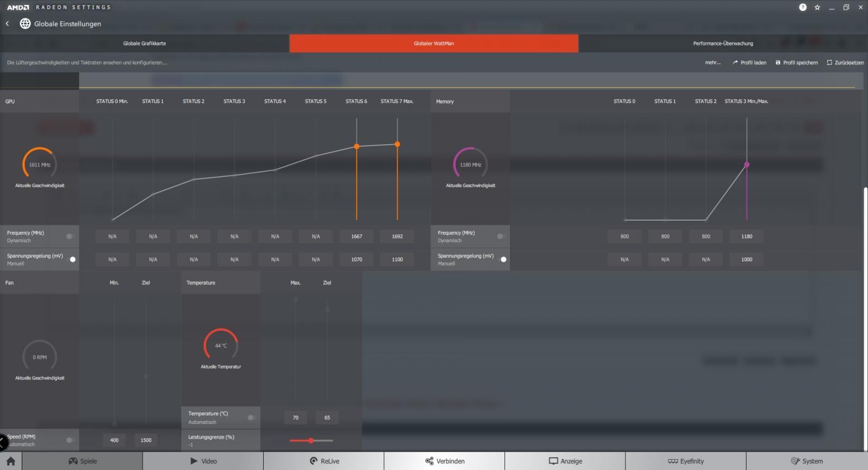
Task: Toggle GPU Frequency (MHz) dynamic switch
Action: point(70,236)
